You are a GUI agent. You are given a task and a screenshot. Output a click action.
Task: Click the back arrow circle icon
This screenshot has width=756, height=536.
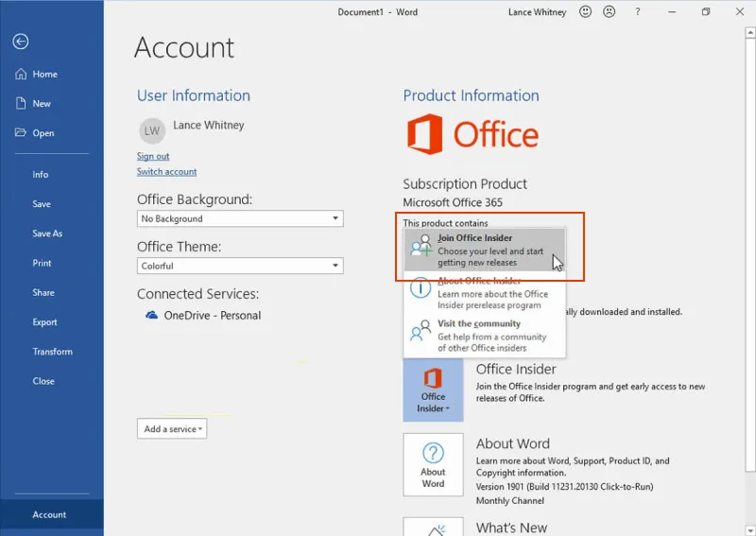[20, 42]
